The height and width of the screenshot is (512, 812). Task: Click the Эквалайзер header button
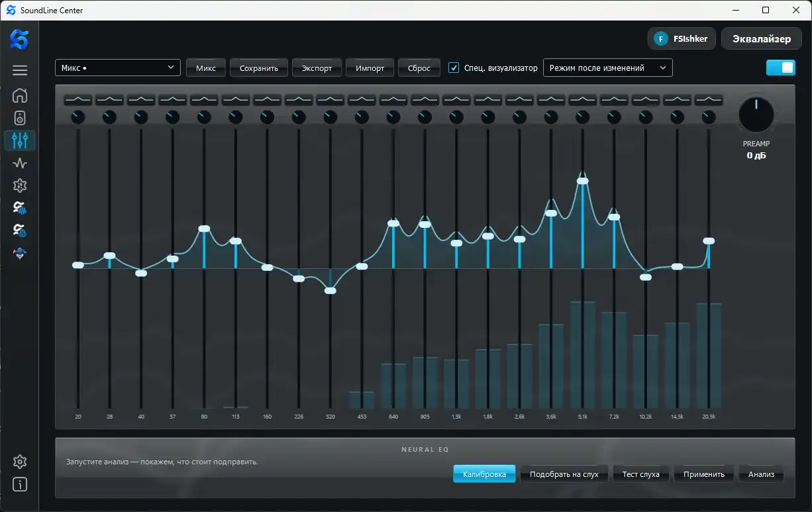762,38
